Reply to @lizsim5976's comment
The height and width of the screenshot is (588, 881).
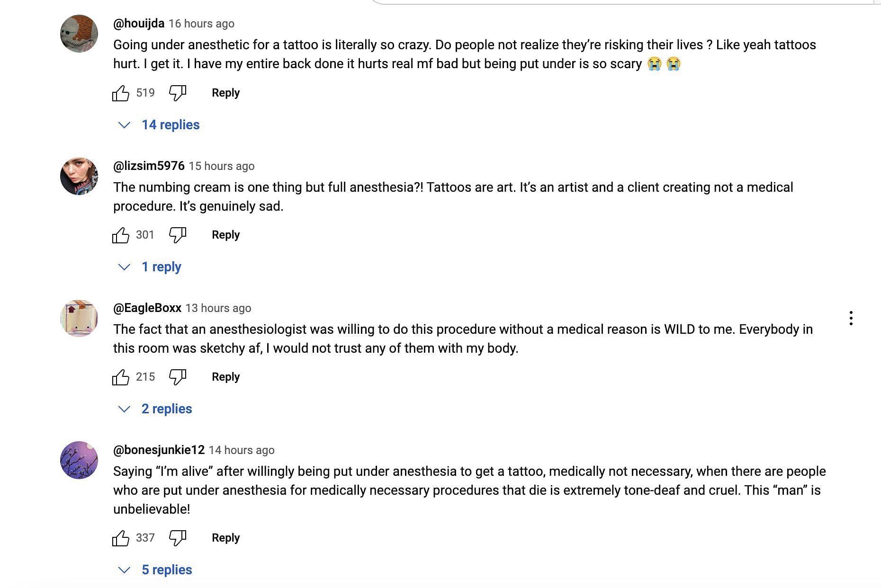click(x=225, y=235)
